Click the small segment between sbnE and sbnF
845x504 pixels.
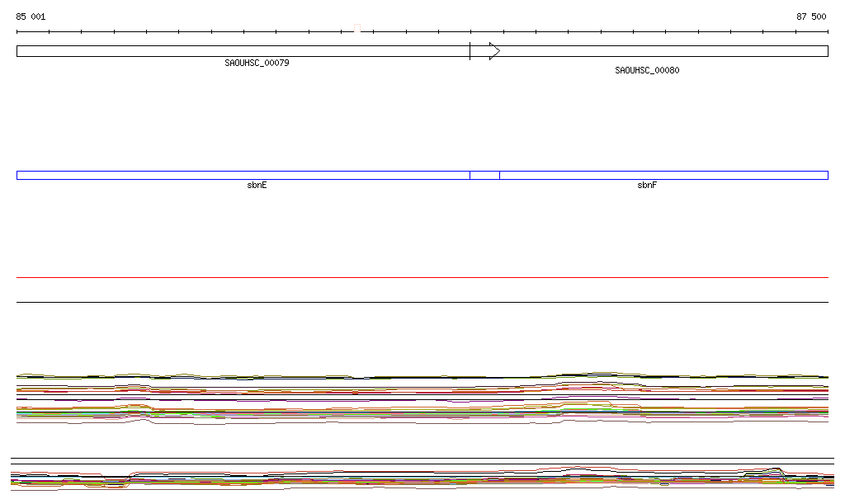point(484,175)
